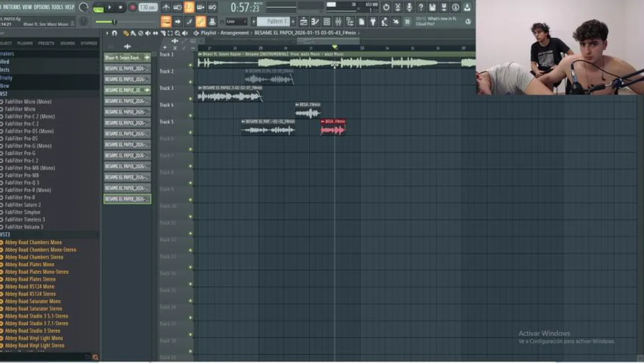Image resolution: width=644 pixels, height=363 pixels.
Task: Click the note/clip grouping icon
Action: pos(189,22)
